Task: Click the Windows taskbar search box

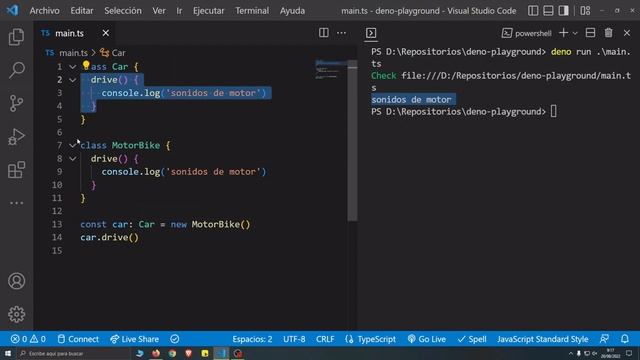Action: tap(73, 353)
